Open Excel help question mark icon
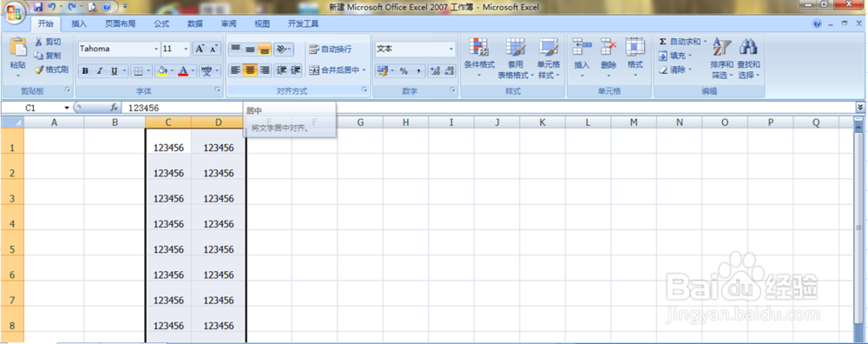This screenshot has height=344, width=868. point(818,23)
